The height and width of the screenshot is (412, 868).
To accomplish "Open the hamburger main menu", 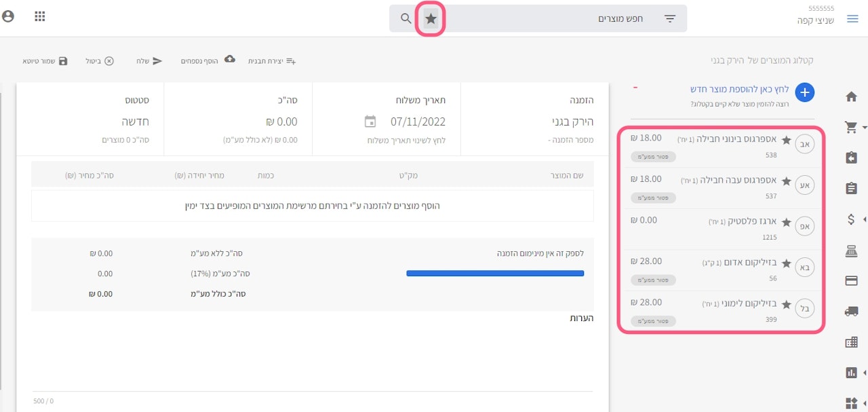I will click(852, 19).
